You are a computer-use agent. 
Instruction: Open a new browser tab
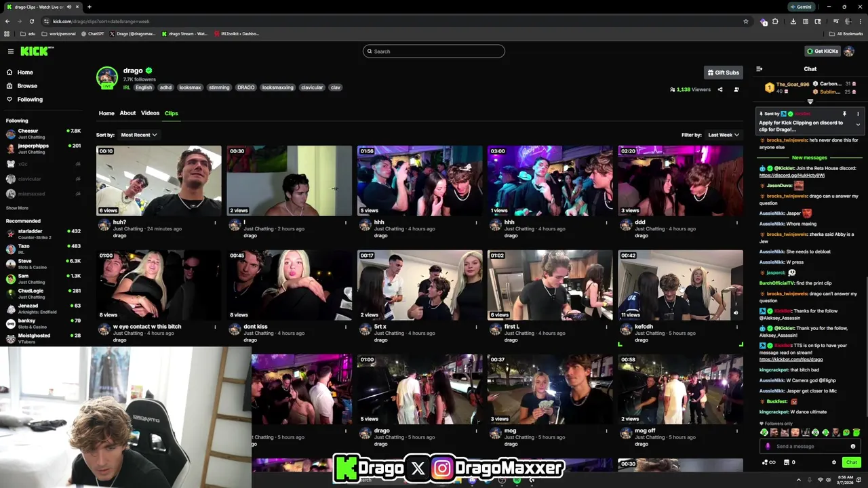click(x=89, y=7)
